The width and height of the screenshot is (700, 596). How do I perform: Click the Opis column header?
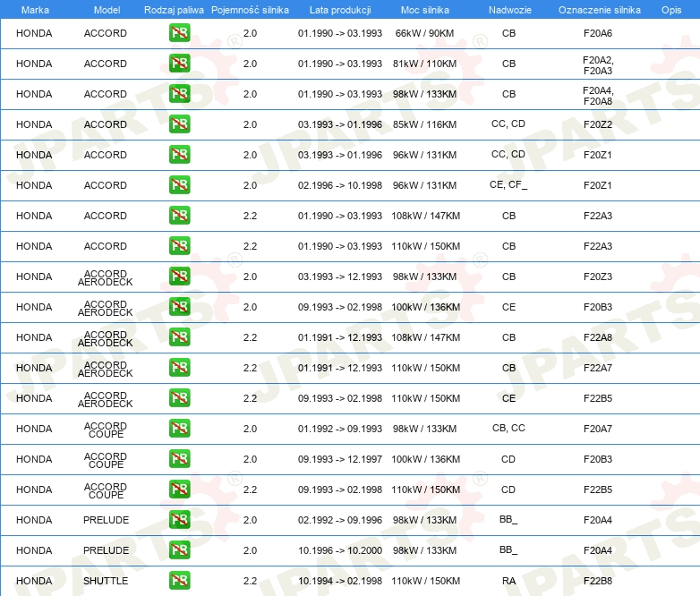point(671,10)
